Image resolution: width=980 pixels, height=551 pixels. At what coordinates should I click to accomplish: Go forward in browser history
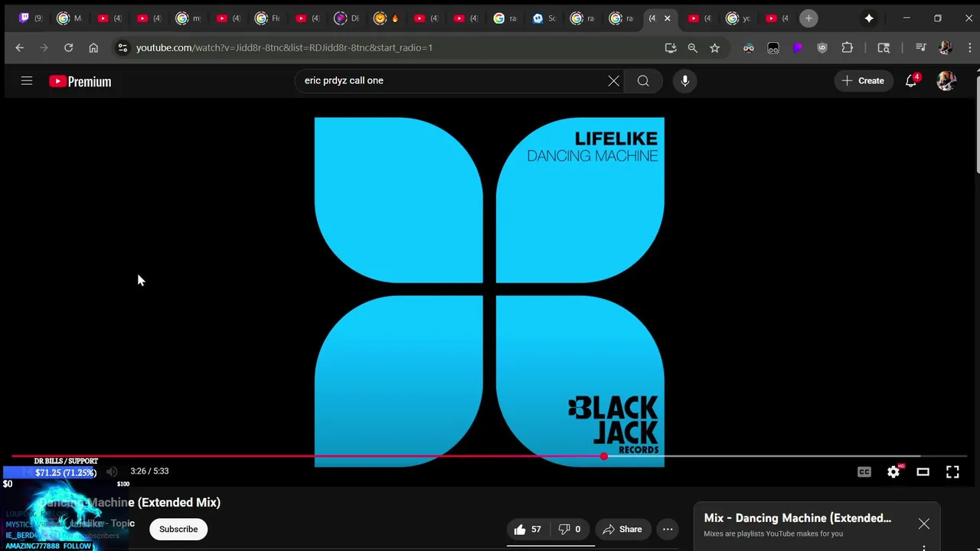coord(44,47)
